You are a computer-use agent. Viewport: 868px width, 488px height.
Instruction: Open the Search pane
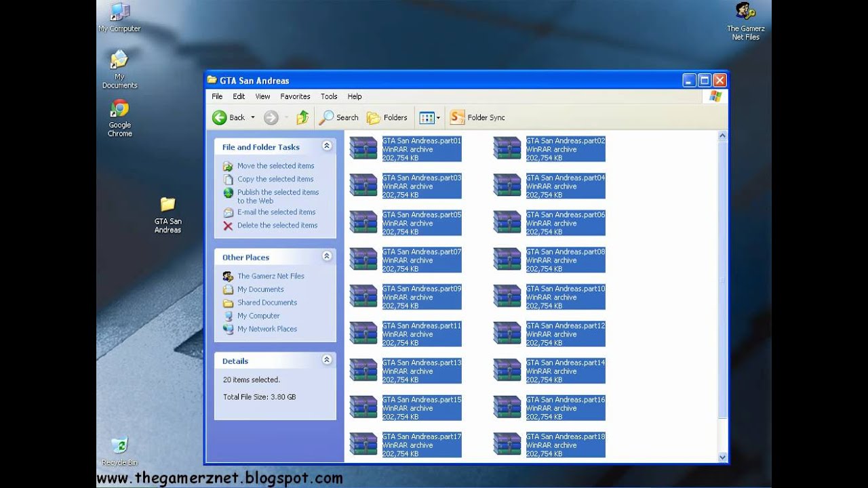[x=339, y=117]
